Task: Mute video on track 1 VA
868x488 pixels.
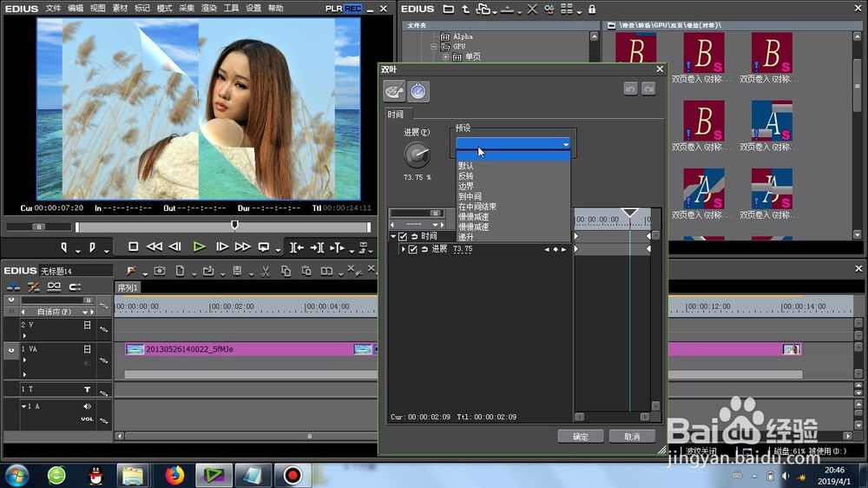Action: [x=87, y=349]
